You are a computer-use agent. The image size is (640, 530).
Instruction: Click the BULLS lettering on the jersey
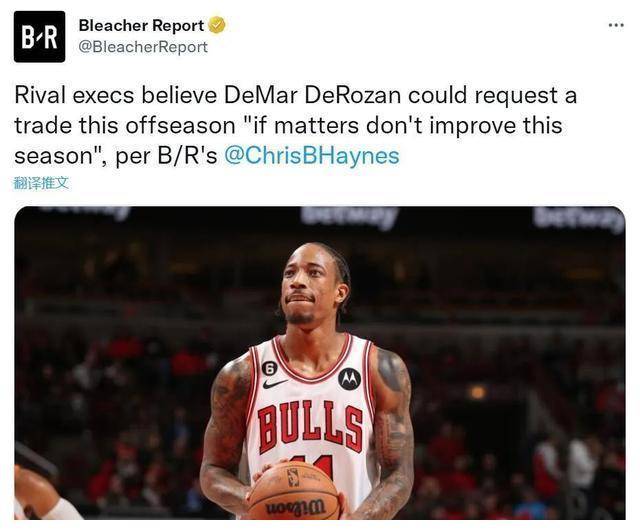click(311, 427)
